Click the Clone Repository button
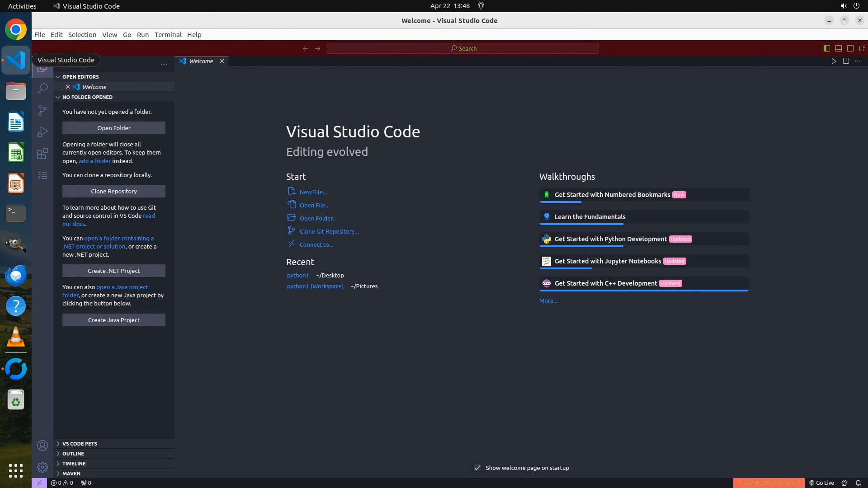Screen dimensions: 868x488 113,191
